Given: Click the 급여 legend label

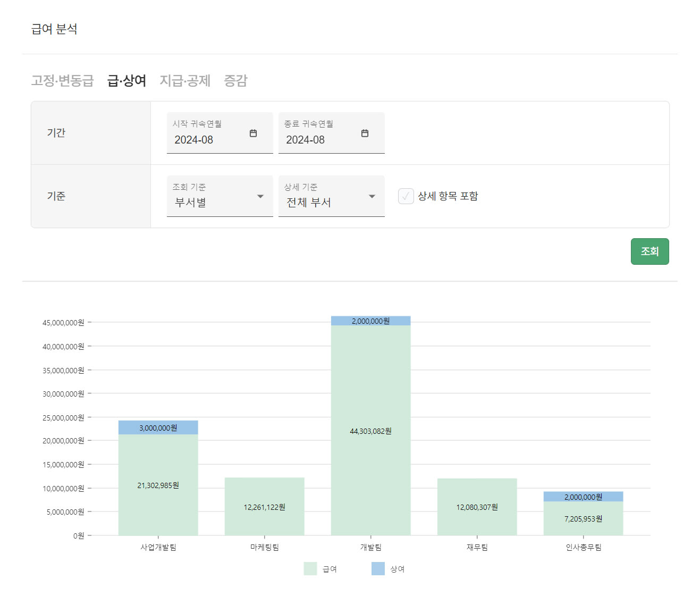Looking at the screenshot, I should pyautogui.click(x=330, y=569).
